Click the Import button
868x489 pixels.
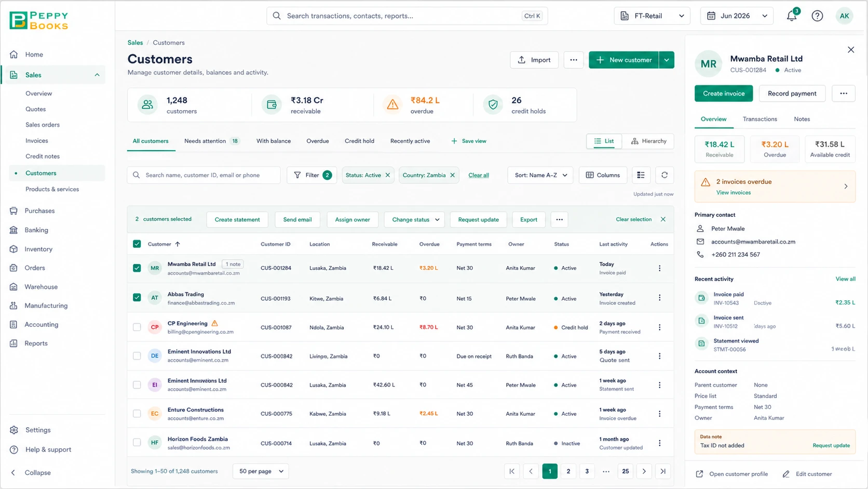coord(534,60)
